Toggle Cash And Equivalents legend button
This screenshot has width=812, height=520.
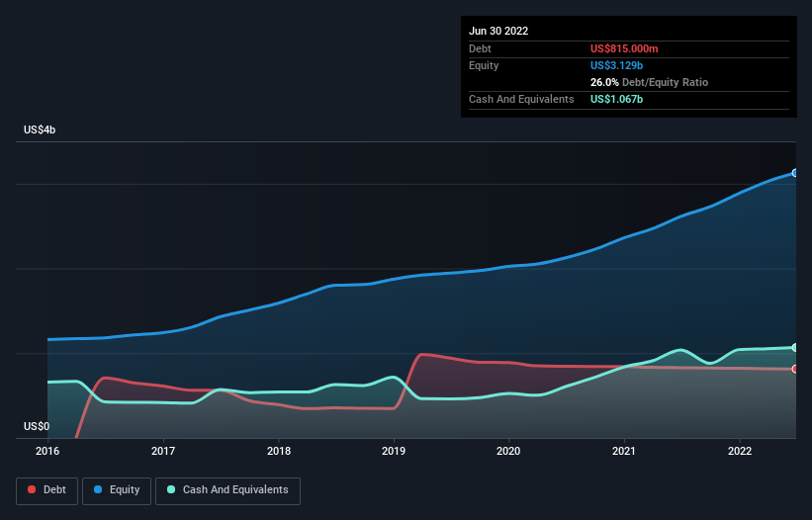(227, 490)
